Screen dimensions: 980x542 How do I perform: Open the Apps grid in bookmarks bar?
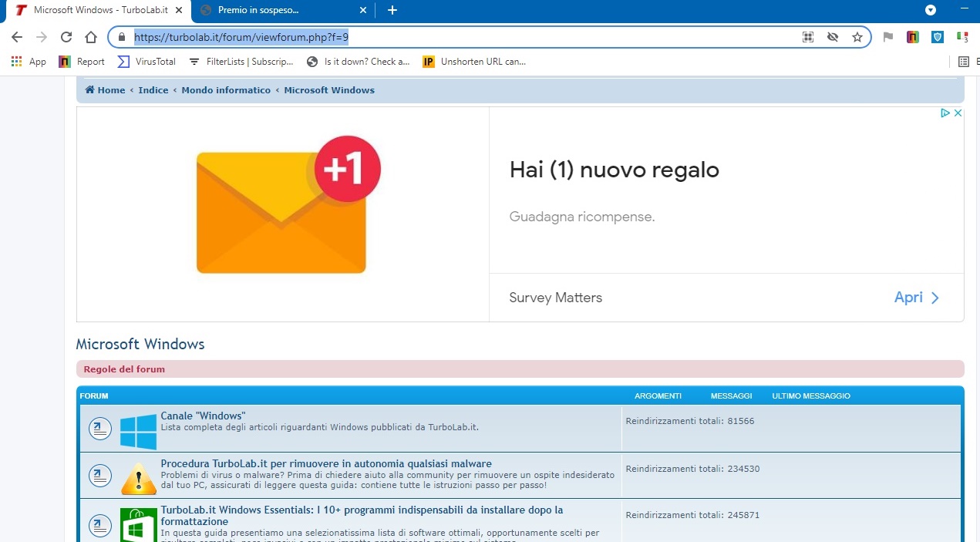pyautogui.click(x=29, y=62)
